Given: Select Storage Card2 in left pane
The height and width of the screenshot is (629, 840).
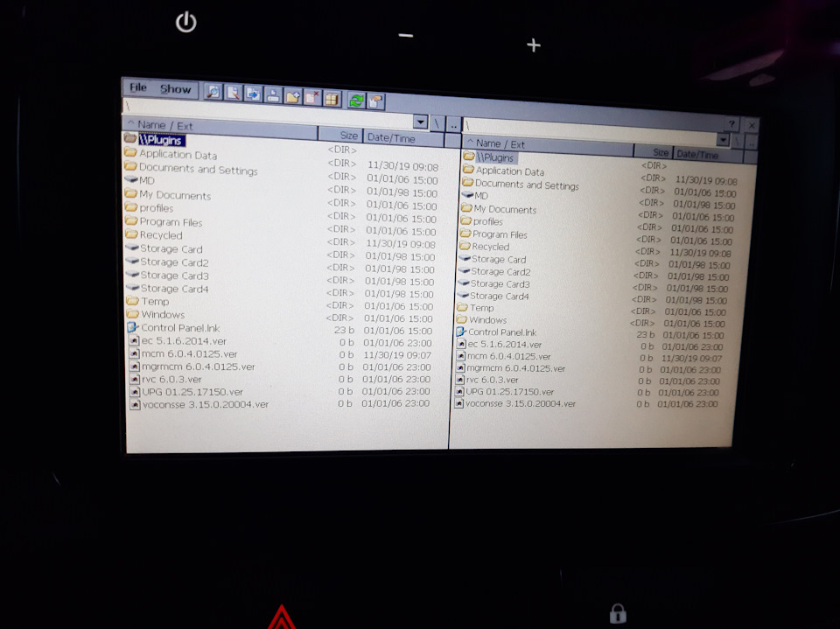Looking at the screenshot, I should click(x=167, y=262).
